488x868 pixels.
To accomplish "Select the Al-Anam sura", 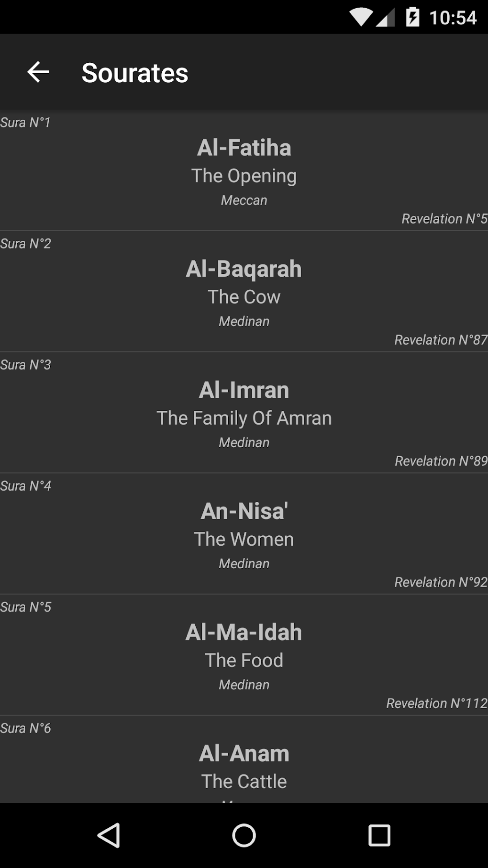I will click(244, 754).
